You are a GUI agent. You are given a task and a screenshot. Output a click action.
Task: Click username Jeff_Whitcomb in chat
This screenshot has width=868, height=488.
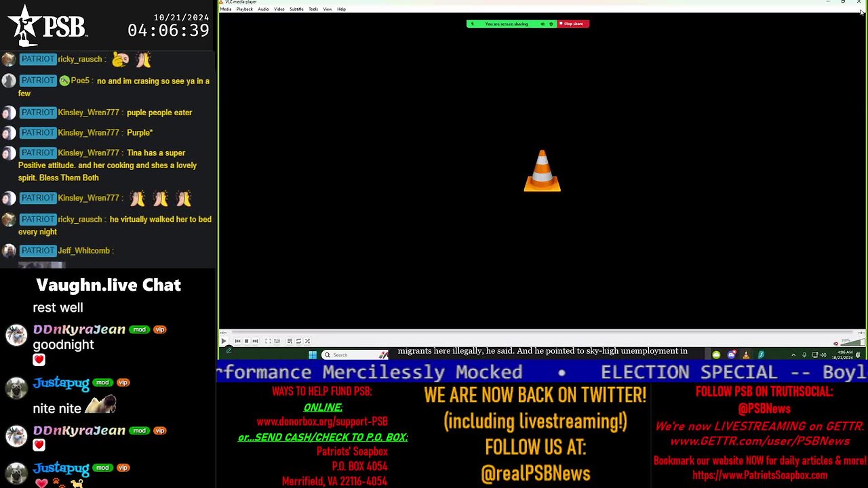(x=83, y=251)
